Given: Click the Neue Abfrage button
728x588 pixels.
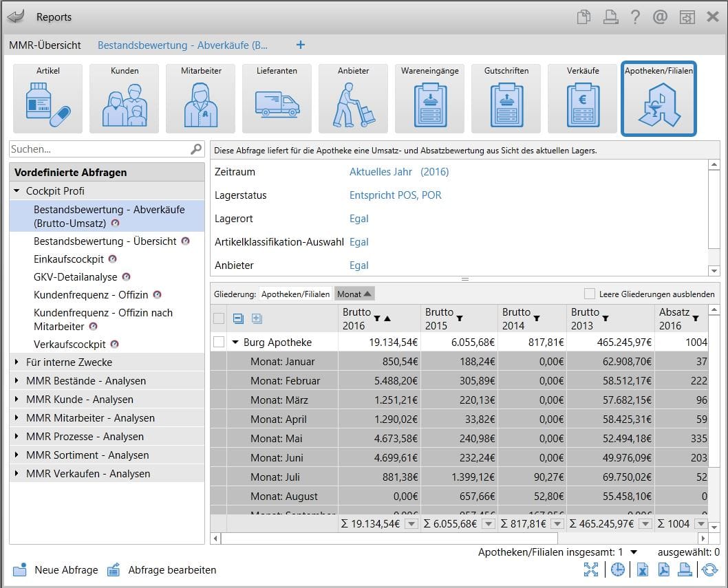Looking at the screenshot, I should point(55,570).
